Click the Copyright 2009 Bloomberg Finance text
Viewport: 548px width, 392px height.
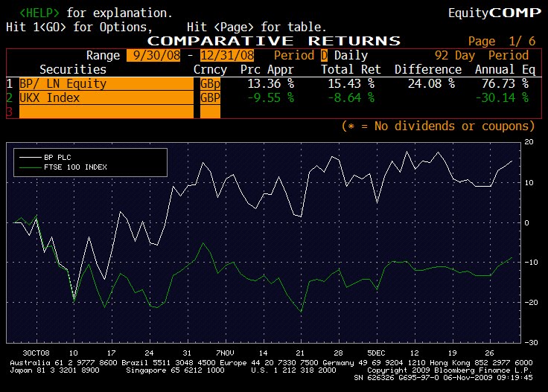click(450, 370)
